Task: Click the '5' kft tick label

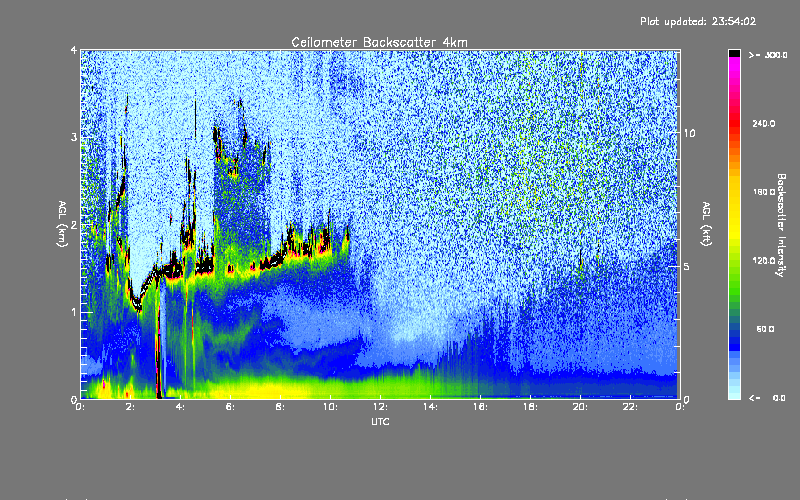Action: (687, 267)
